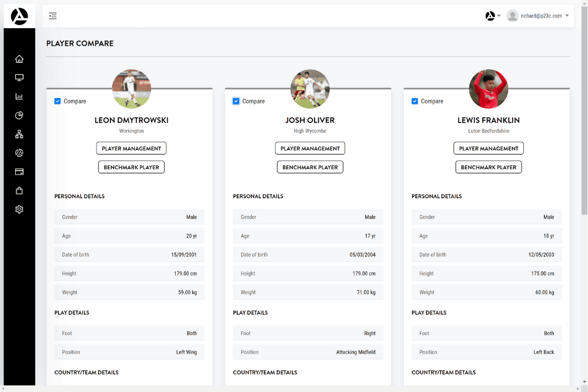Open the settings gear in sidebar
This screenshot has height=392, width=588.
(x=19, y=209)
